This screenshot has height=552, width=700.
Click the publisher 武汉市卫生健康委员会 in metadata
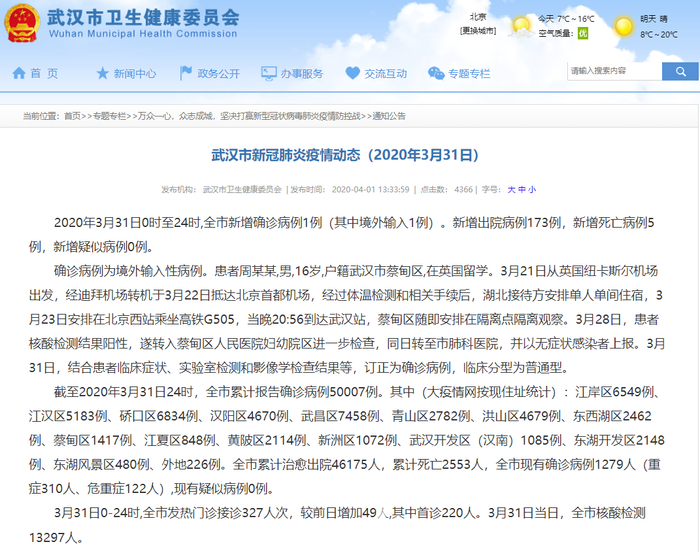click(x=242, y=190)
